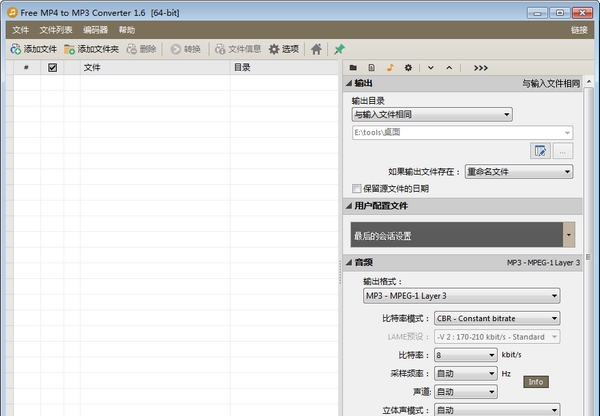Click the green pin icon
The height and width of the screenshot is (416, 600).
point(339,49)
